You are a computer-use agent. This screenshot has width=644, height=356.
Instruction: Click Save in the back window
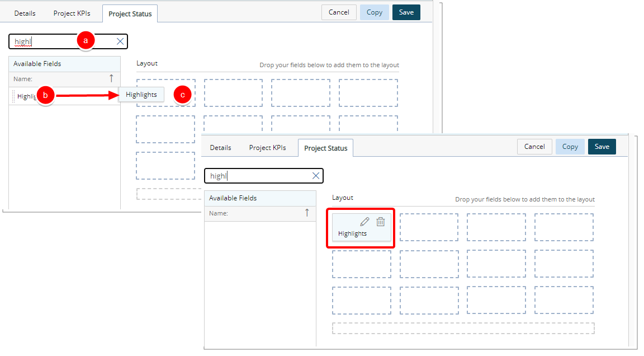(x=406, y=12)
